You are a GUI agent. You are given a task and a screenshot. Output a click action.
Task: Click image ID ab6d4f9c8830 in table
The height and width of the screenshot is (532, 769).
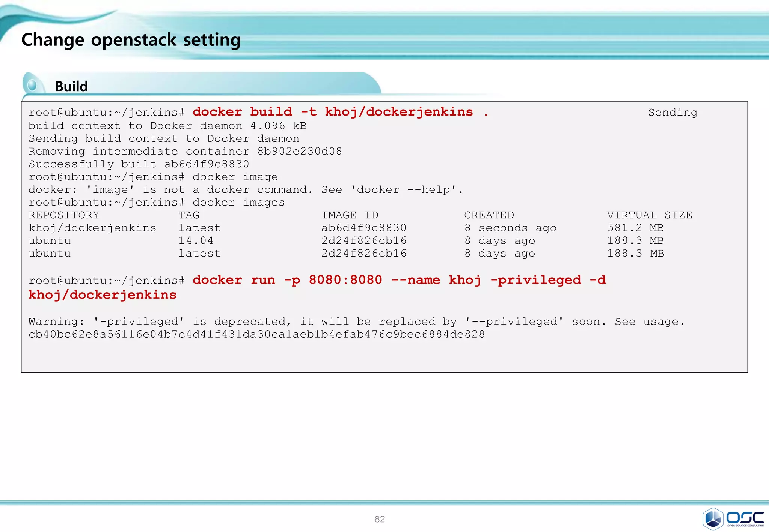(x=363, y=228)
